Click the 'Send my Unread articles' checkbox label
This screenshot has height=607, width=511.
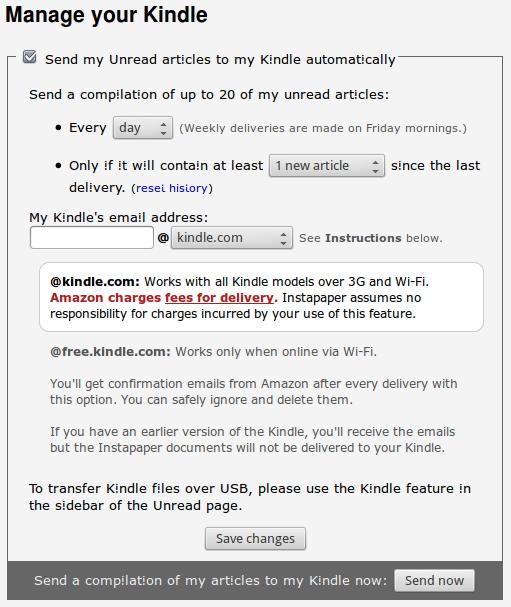pos(220,60)
